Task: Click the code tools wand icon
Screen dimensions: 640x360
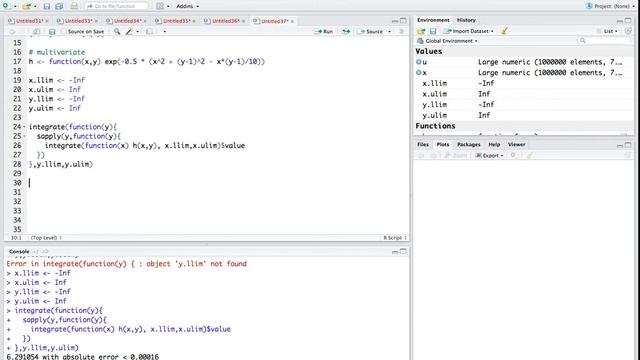Action: 129,31
